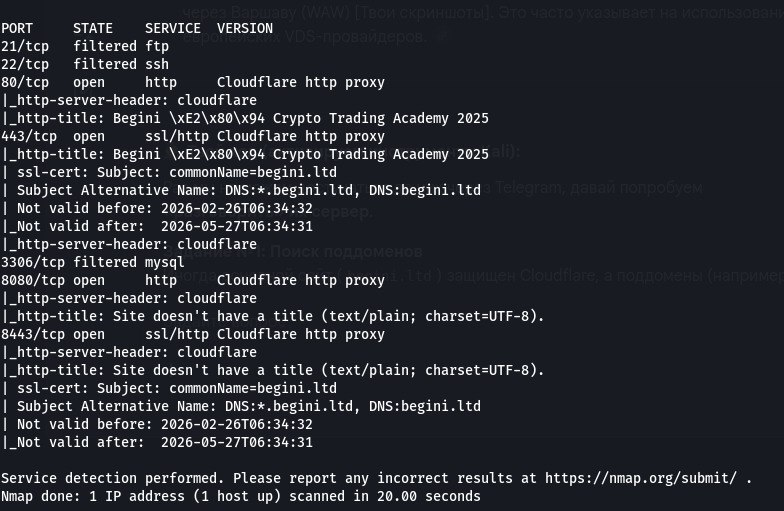
Task: Click the first Subject Alternative Name line
Action: pyautogui.click(x=241, y=190)
